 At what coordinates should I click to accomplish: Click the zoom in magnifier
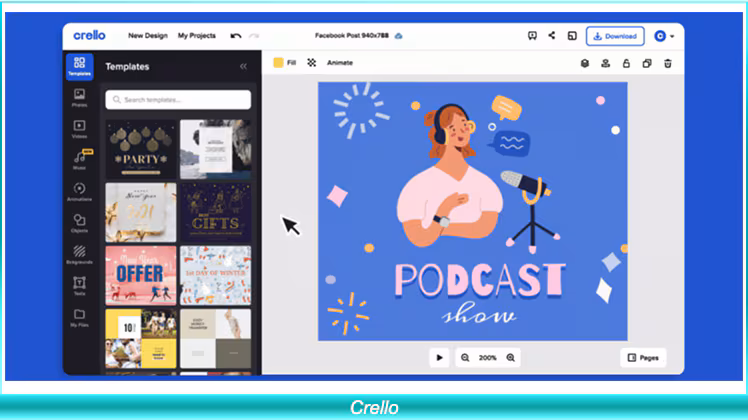click(x=510, y=358)
